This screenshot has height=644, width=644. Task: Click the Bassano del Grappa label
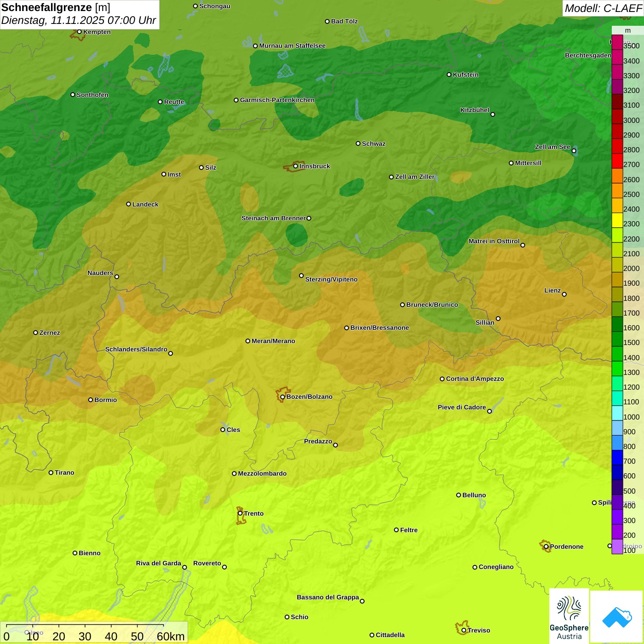(328, 597)
